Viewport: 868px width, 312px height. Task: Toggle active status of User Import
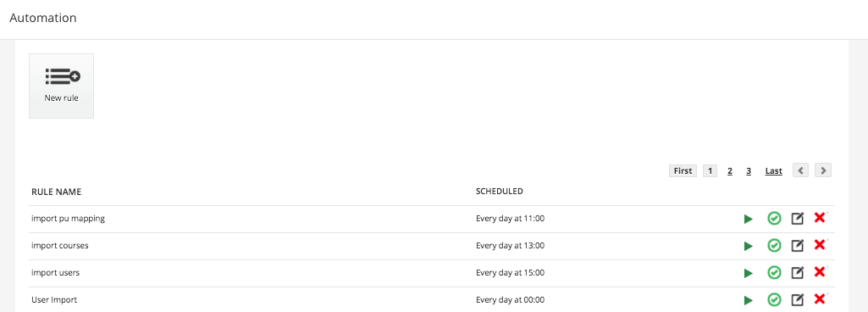(774, 300)
